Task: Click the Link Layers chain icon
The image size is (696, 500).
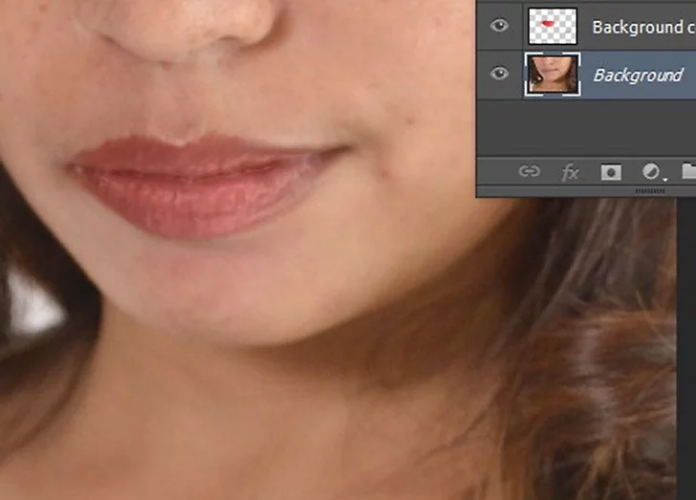Action: click(529, 172)
